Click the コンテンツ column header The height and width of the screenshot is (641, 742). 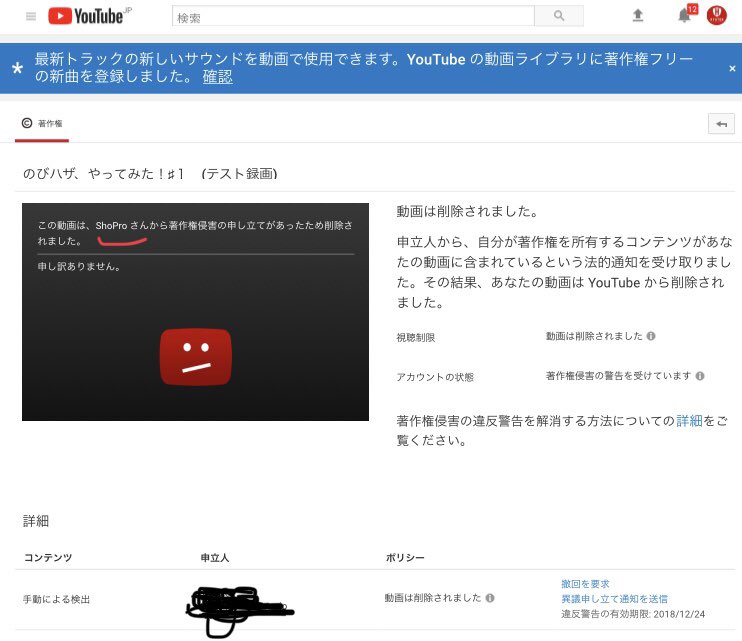point(48,558)
